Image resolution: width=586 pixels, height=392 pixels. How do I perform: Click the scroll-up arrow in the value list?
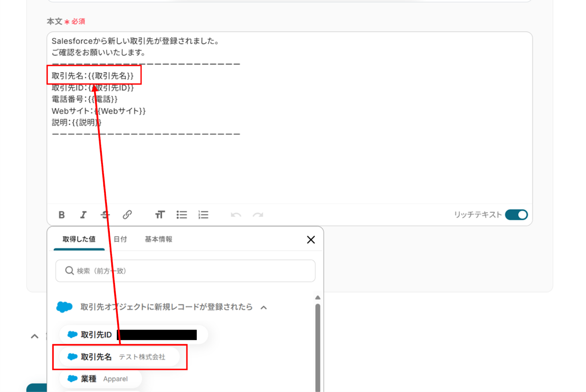(x=318, y=297)
